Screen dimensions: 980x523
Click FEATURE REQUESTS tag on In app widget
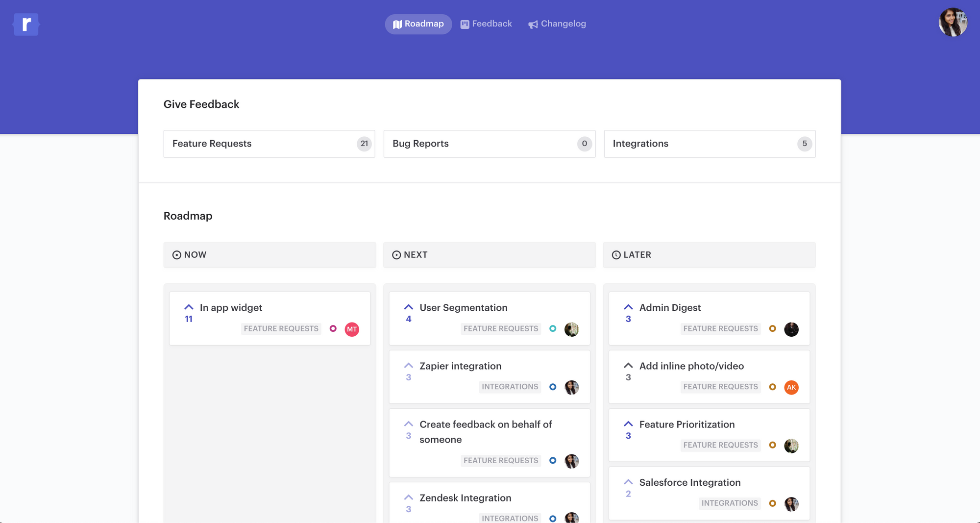[x=281, y=329]
